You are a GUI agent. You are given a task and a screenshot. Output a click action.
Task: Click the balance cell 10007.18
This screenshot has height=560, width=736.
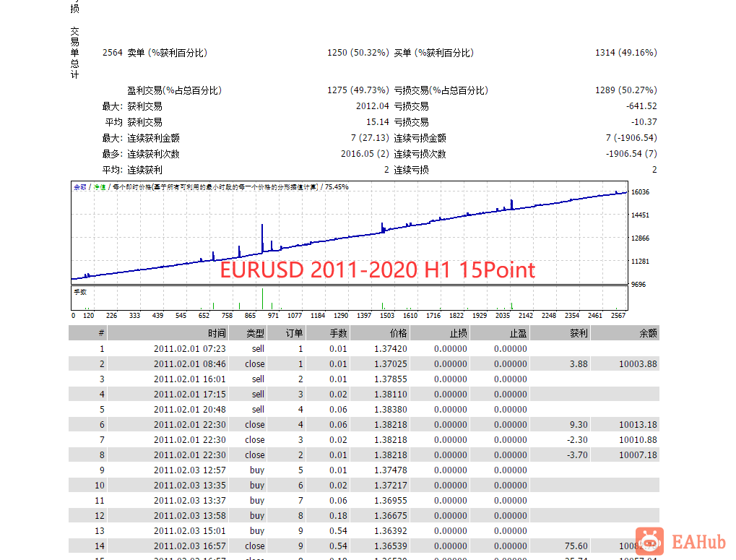click(x=638, y=455)
